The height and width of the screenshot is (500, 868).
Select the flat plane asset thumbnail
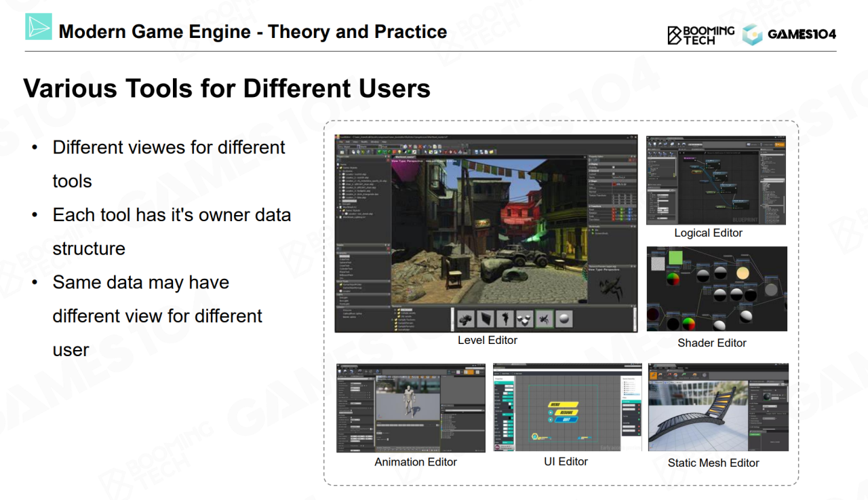point(485,319)
